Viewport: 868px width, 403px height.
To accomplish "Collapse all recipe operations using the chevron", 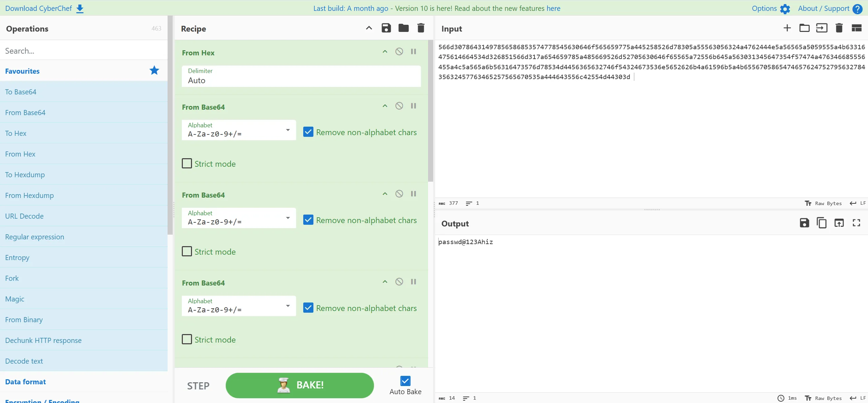I will point(369,28).
